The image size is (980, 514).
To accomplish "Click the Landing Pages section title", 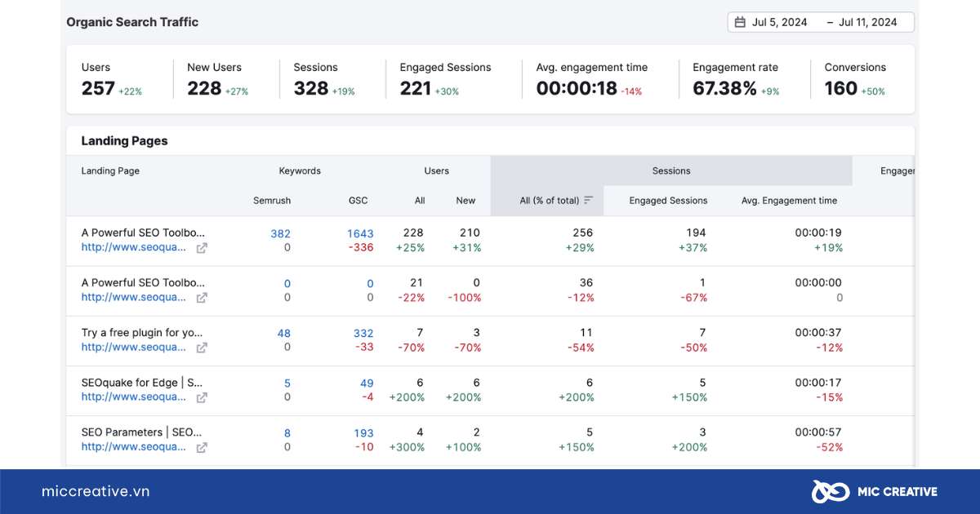I will (x=124, y=140).
